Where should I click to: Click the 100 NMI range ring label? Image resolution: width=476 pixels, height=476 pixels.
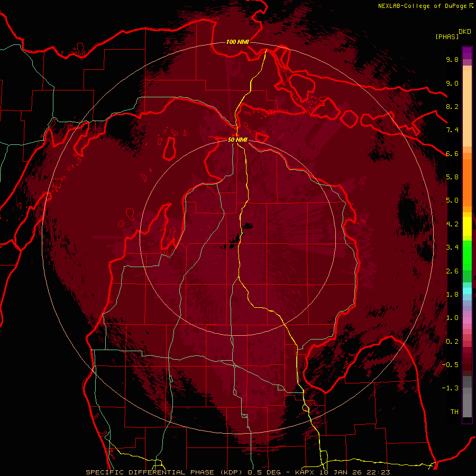point(237,42)
